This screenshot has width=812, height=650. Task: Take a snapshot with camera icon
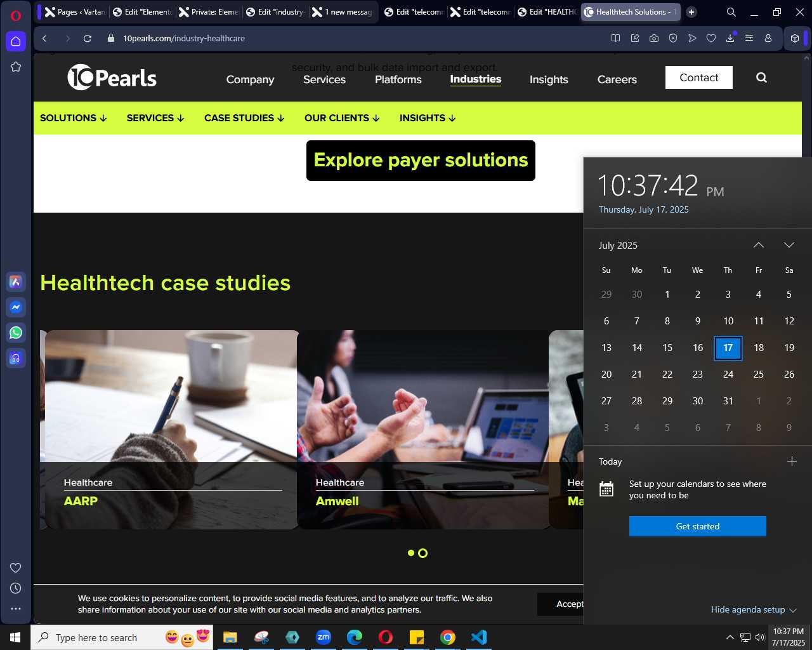(x=654, y=38)
